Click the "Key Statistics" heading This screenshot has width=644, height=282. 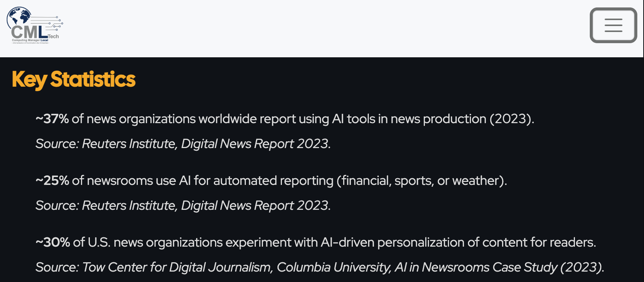pos(74,79)
